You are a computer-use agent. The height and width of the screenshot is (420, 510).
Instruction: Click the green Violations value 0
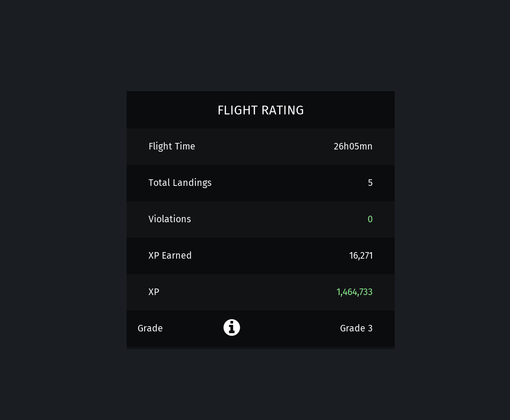370,219
